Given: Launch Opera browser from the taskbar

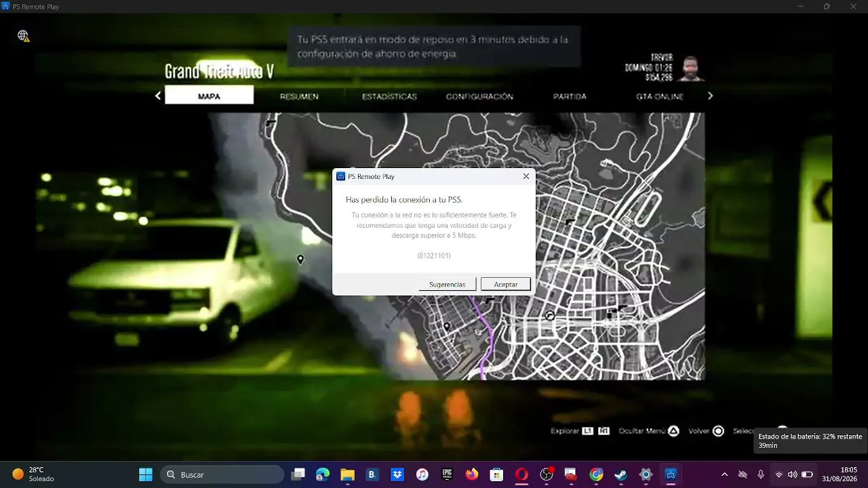Looking at the screenshot, I should coord(521,474).
